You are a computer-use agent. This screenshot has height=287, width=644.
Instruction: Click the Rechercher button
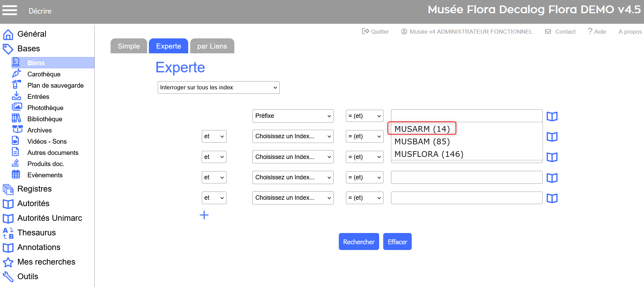pos(358,242)
